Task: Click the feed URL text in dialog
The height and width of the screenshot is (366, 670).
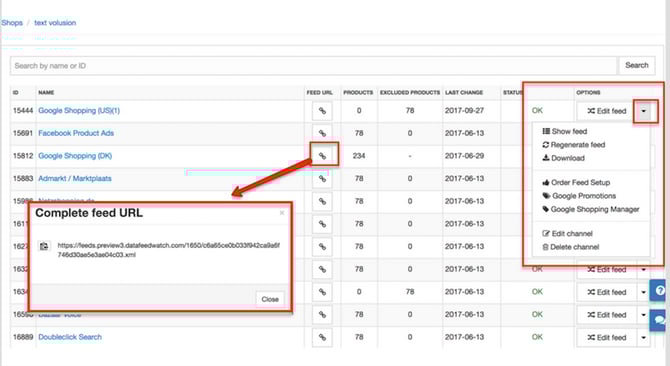Action: (168, 250)
